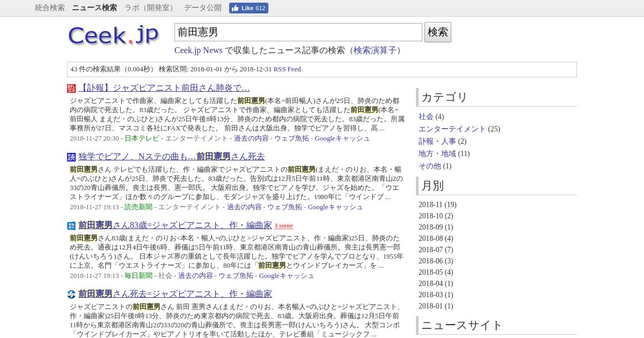Viewport: 644px width, 338px height.
Task: Select month 2018-01 (1)
Action: [x=436, y=306]
